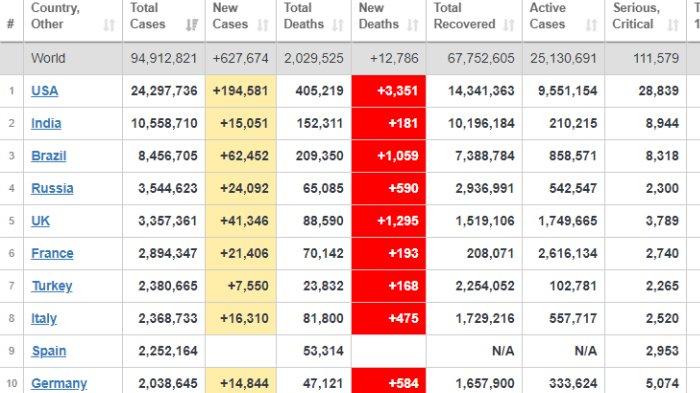Follow the Germany country link
The width and height of the screenshot is (700, 393).
[59, 384]
